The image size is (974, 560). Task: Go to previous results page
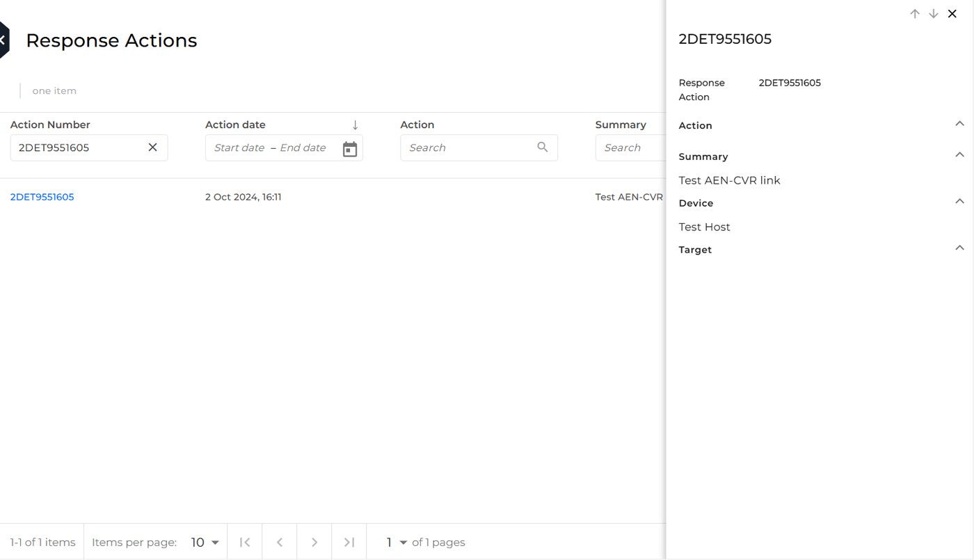coord(280,542)
